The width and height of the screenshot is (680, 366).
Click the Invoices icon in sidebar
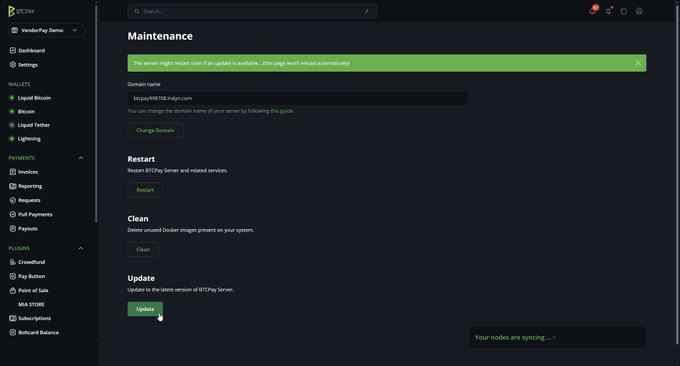13,172
